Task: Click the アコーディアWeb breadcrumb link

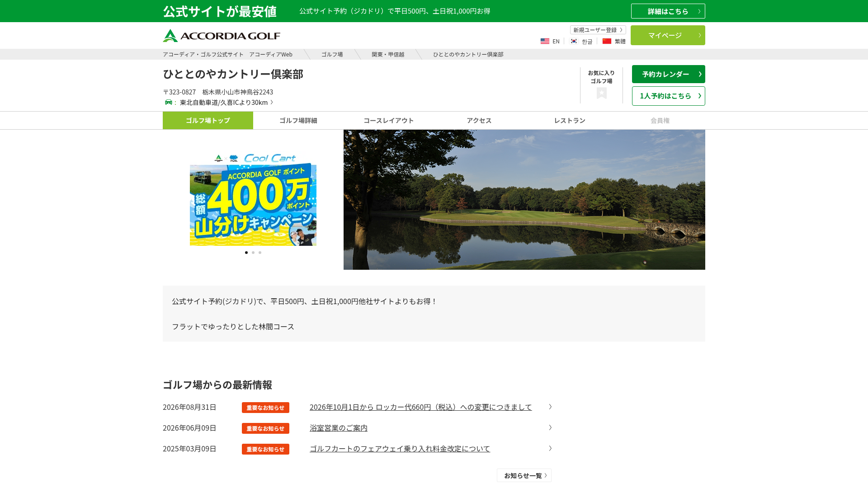Action: (x=227, y=54)
